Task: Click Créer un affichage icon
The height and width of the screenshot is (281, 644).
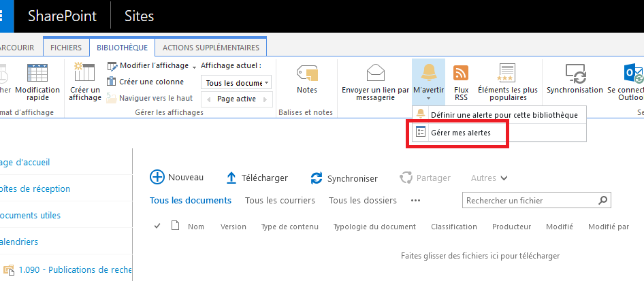Action: 84,73
